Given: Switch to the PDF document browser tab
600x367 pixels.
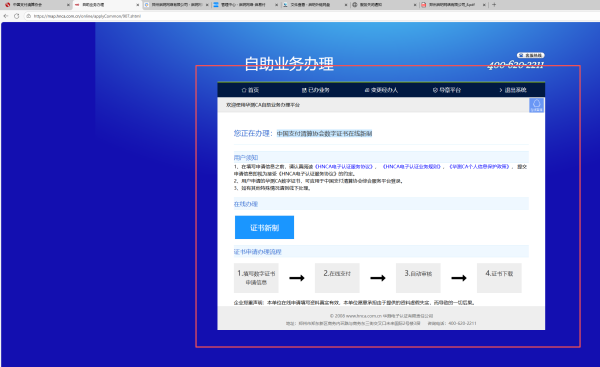Looking at the screenshot, I should click(x=452, y=5).
